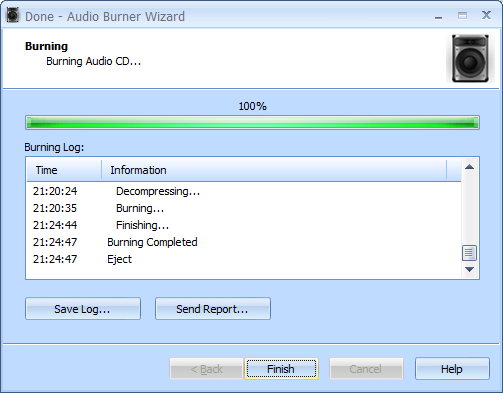
Task: Click the Time column header
Action: (64, 170)
